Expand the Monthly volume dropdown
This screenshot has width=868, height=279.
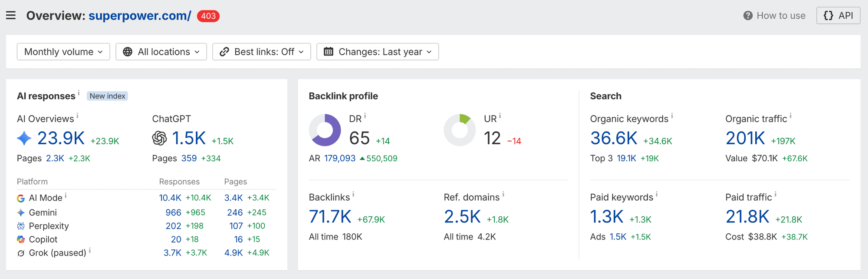[x=63, y=52]
